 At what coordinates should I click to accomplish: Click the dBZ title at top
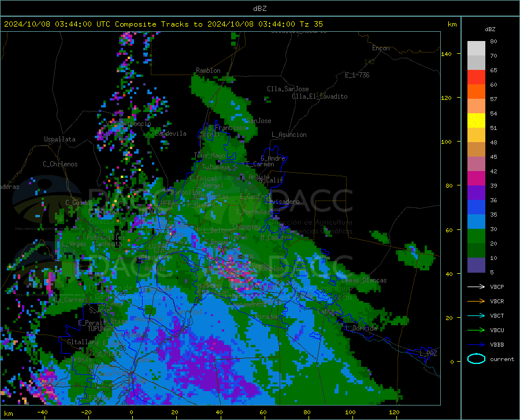click(260, 9)
